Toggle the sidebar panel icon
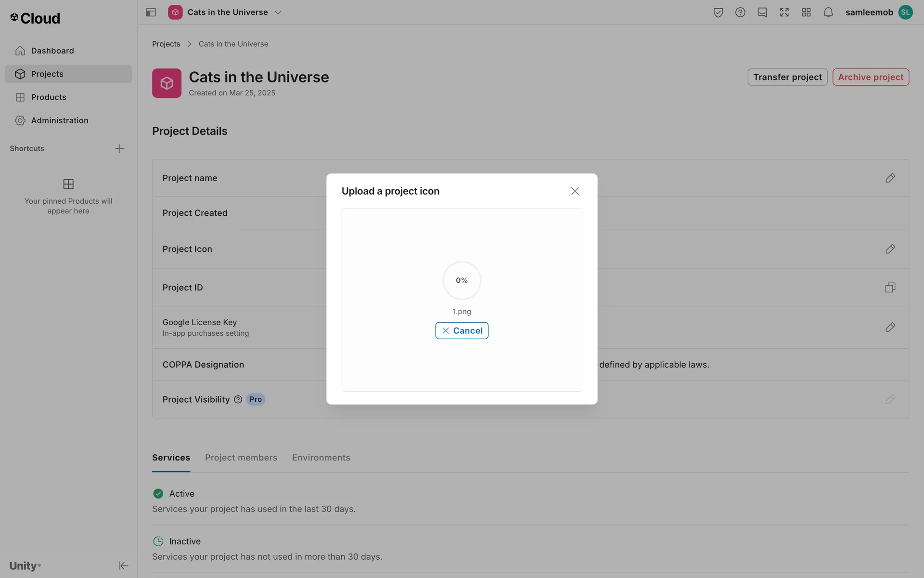The image size is (924, 578). click(151, 13)
